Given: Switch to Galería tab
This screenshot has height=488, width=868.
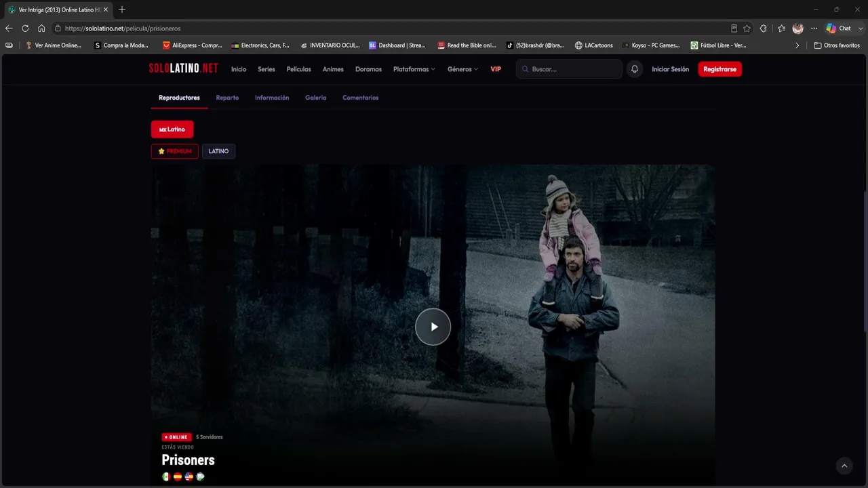Looking at the screenshot, I should [316, 98].
